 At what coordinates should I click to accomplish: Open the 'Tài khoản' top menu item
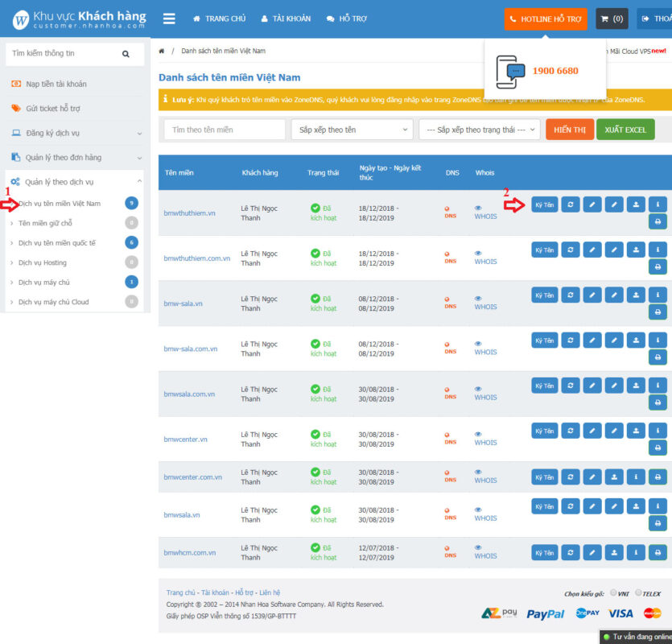coord(286,19)
